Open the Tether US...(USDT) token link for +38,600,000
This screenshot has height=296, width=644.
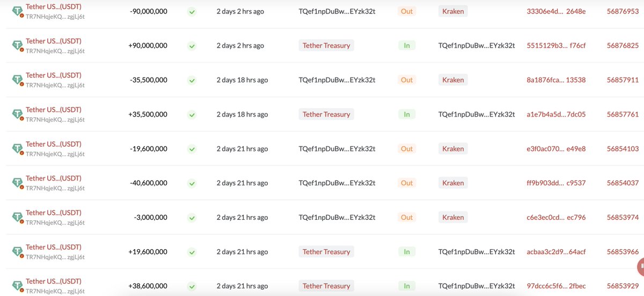54,281
